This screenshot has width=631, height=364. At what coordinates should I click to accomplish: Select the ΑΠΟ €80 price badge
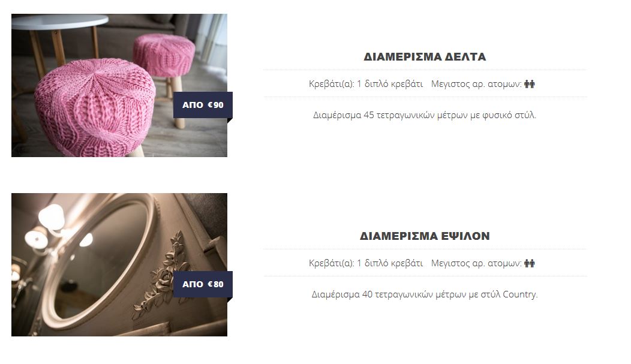[203, 284]
